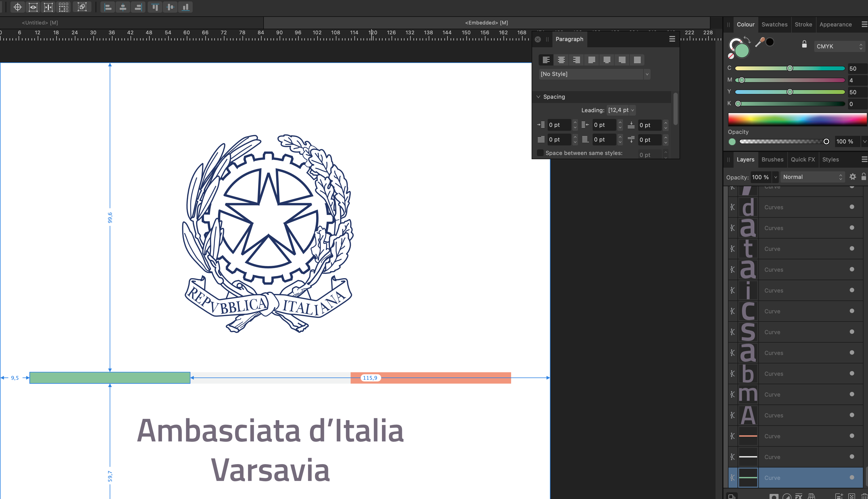Select align right paragraph button

point(576,60)
